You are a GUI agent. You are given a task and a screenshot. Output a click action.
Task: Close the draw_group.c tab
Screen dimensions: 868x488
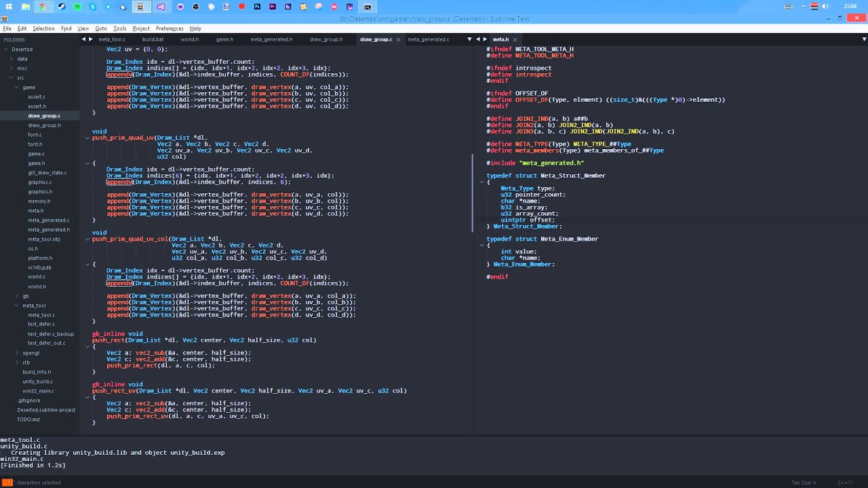[398, 39]
